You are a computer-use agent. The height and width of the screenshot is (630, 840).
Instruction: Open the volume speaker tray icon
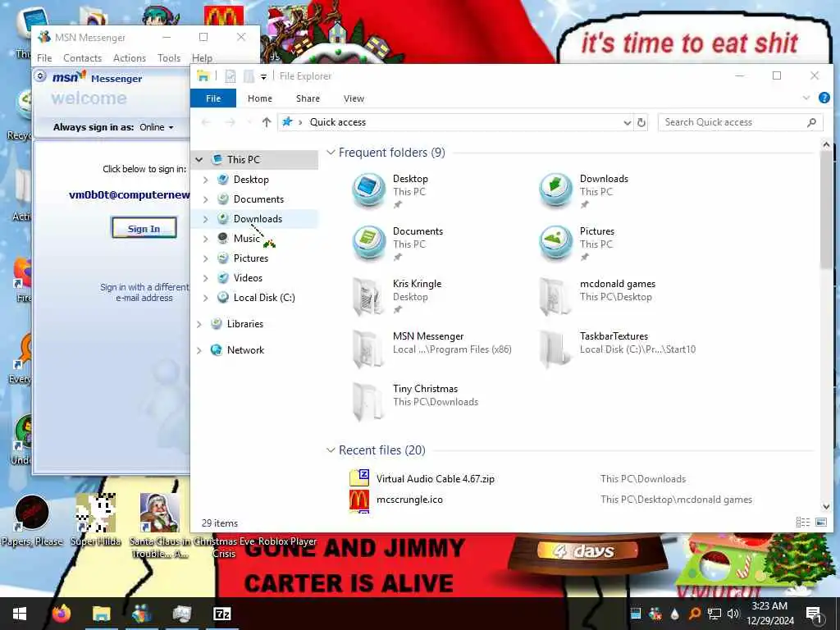tap(733, 614)
